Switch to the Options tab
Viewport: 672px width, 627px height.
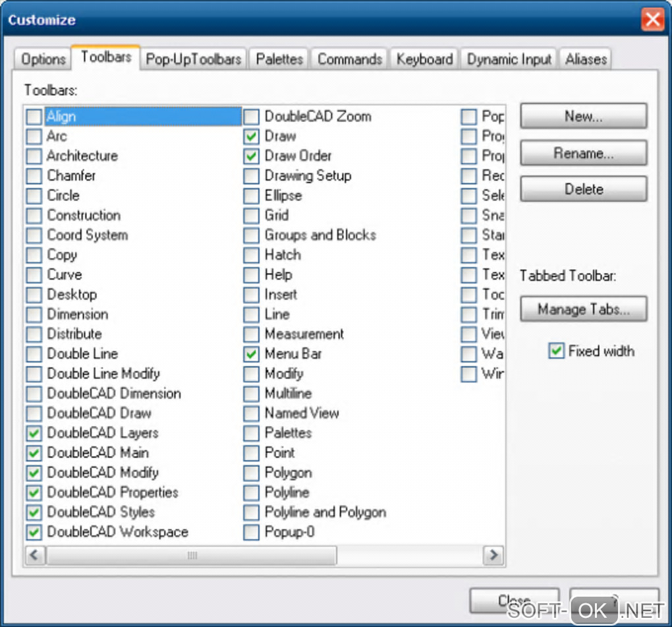pyautogui.click(x=42, y=59)
